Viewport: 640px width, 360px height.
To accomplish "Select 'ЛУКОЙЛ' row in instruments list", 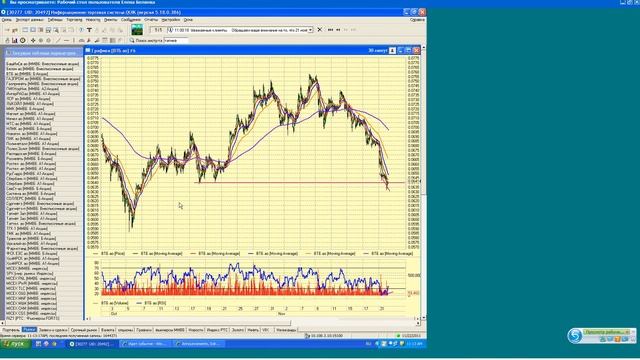I will (x=43, y=104).
